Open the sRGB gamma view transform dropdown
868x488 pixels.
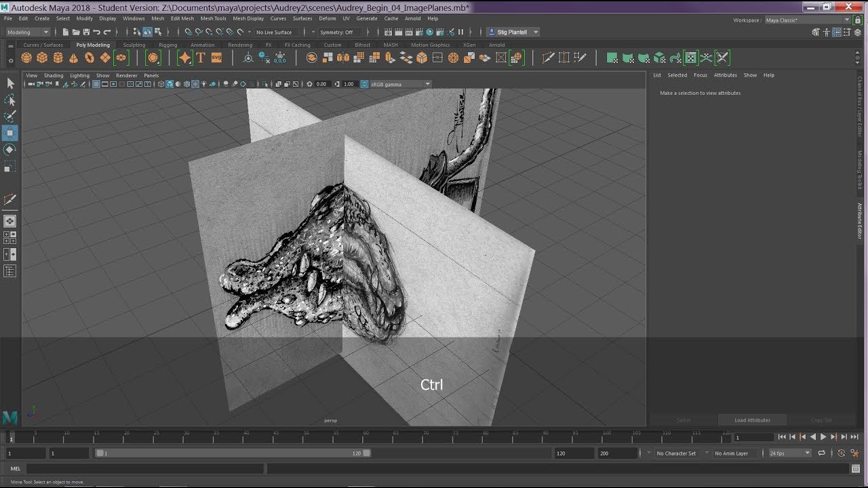click(x=400, y=84)
